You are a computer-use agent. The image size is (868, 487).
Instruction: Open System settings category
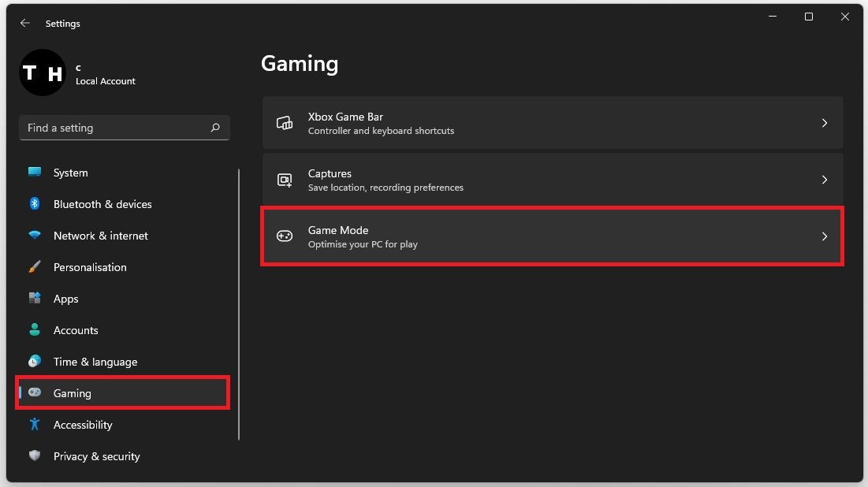coord(123,173)
